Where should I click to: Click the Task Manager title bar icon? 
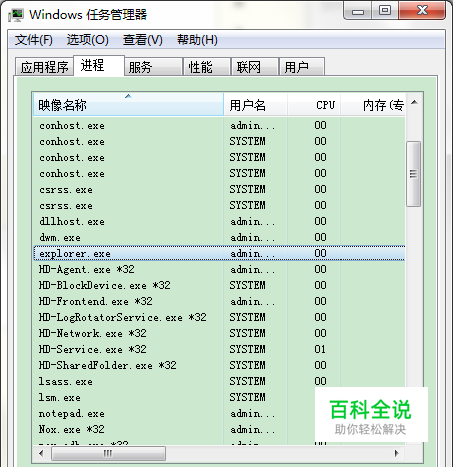(x=16, y=15)
